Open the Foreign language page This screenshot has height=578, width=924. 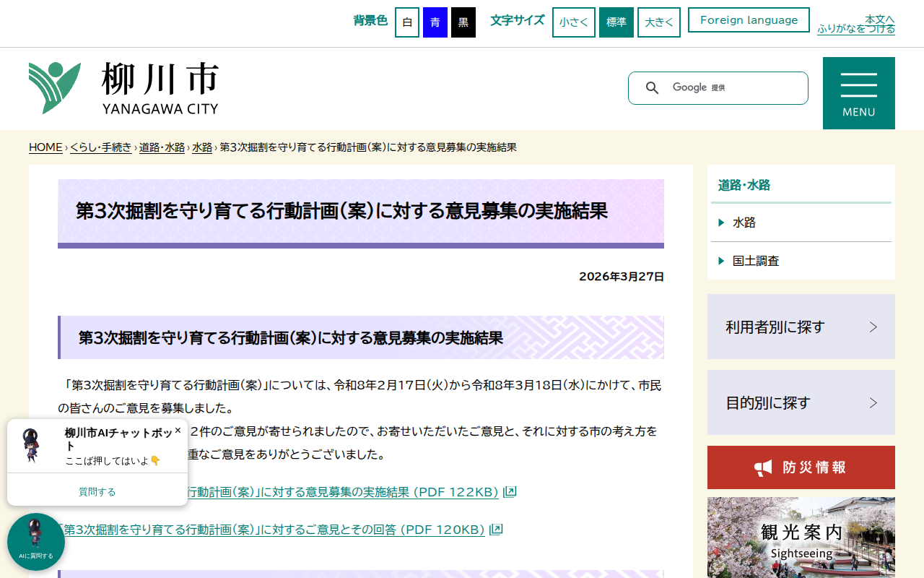click(x=749, y=20)
